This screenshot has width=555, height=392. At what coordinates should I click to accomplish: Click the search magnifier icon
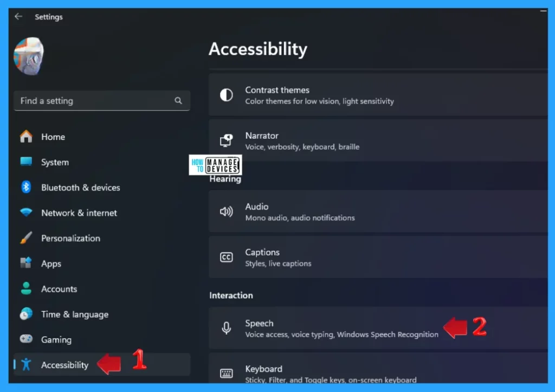(x=178, y=101)
